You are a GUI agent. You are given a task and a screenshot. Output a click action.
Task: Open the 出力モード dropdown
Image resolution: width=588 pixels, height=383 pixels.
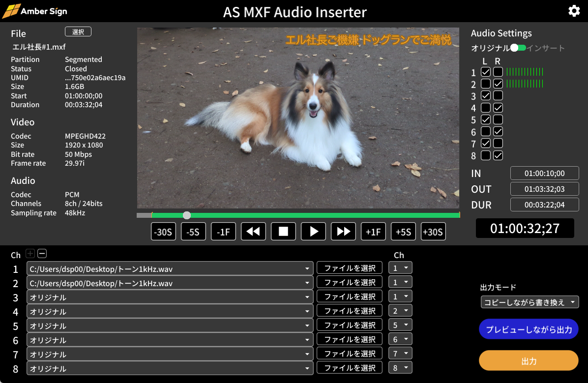[529, 302]
